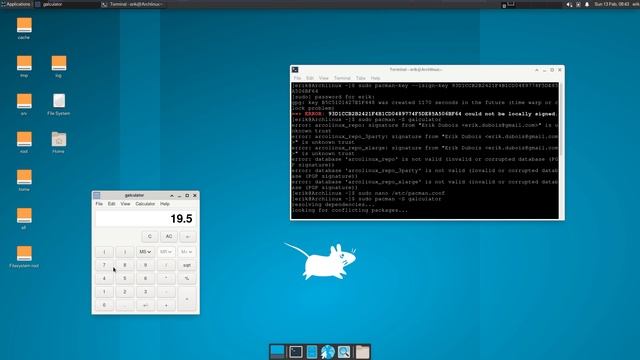Open the Terminal File menu
Screen dimensions: 640x360
pyautogui.click(x=298, y=78)
